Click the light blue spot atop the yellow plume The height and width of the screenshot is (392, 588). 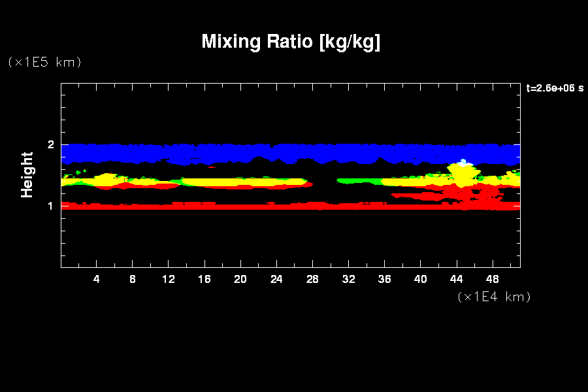pyautogui.click(x=463, y=161)
